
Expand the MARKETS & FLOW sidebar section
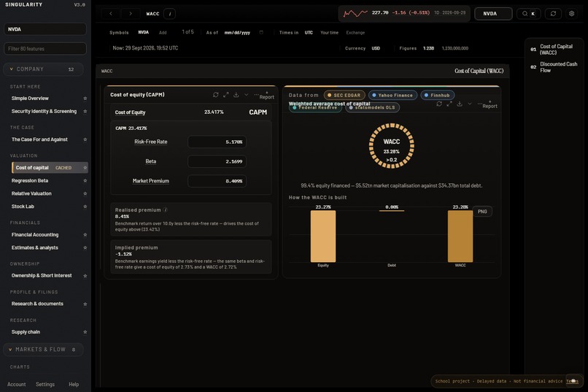43,349
